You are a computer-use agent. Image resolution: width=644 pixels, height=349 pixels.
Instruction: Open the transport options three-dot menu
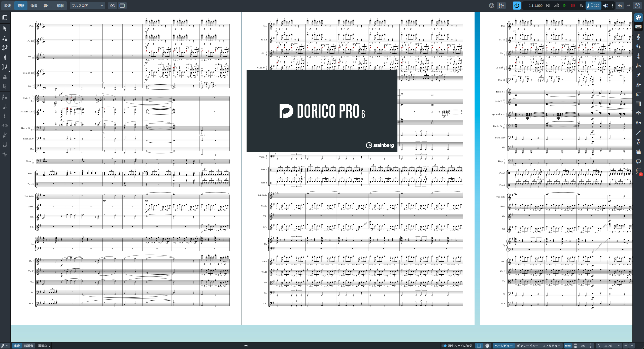point(613,6)
